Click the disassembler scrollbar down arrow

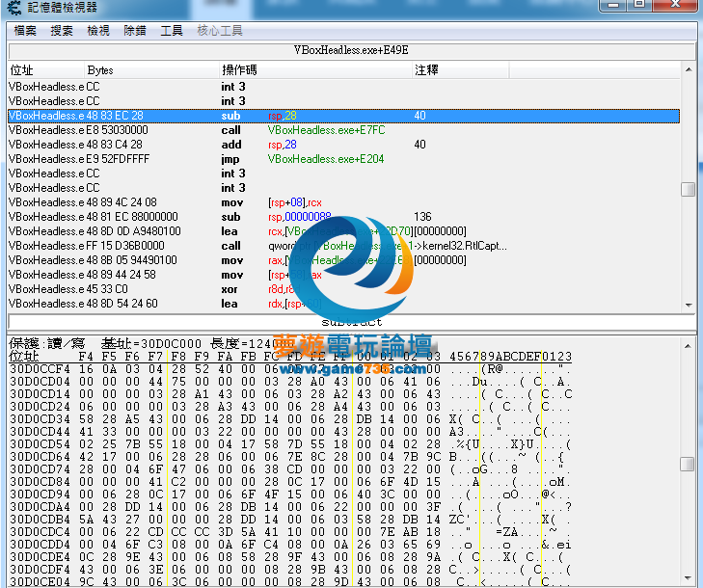pyautogui.click(x=688, y=304)
